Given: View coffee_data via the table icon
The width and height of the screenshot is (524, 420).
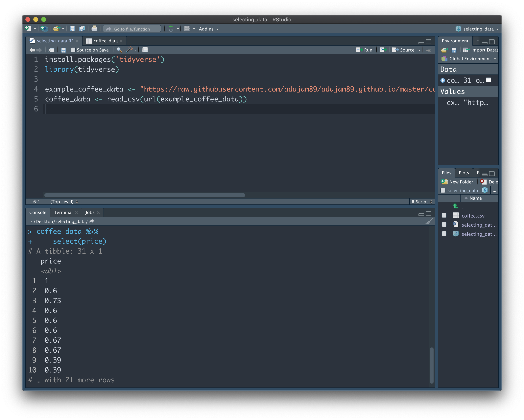Looking at the screenshot, I should (488, 80).
